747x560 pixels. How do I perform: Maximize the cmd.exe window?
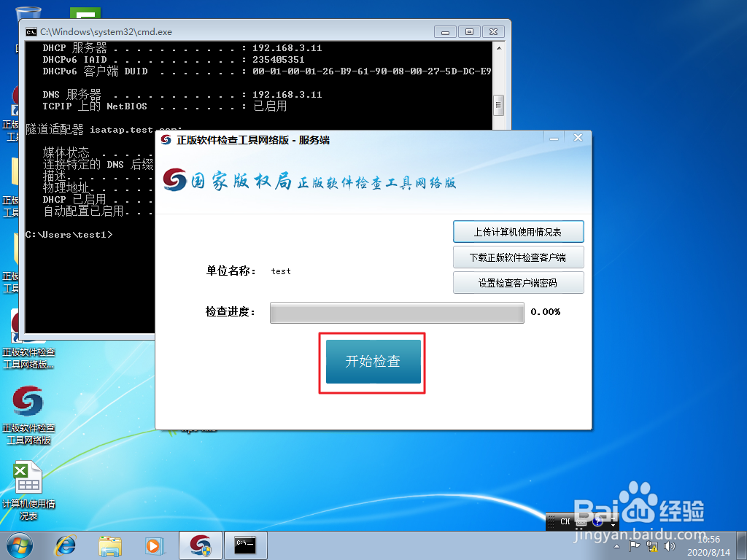coord(469,32)
